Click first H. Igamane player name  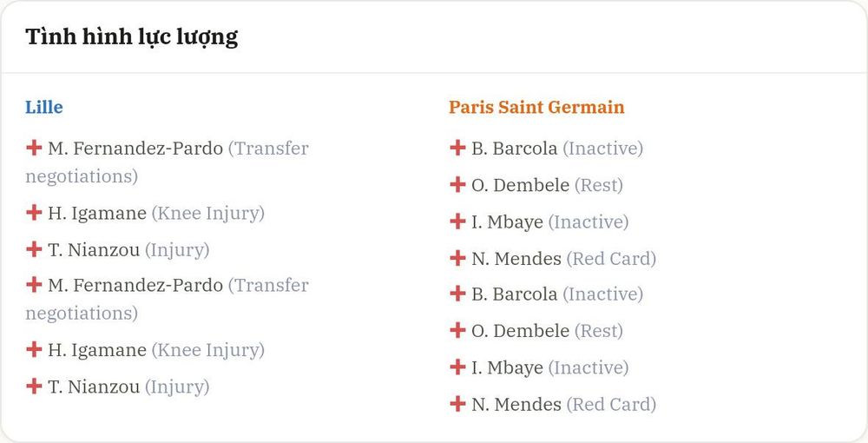point(97,213)
